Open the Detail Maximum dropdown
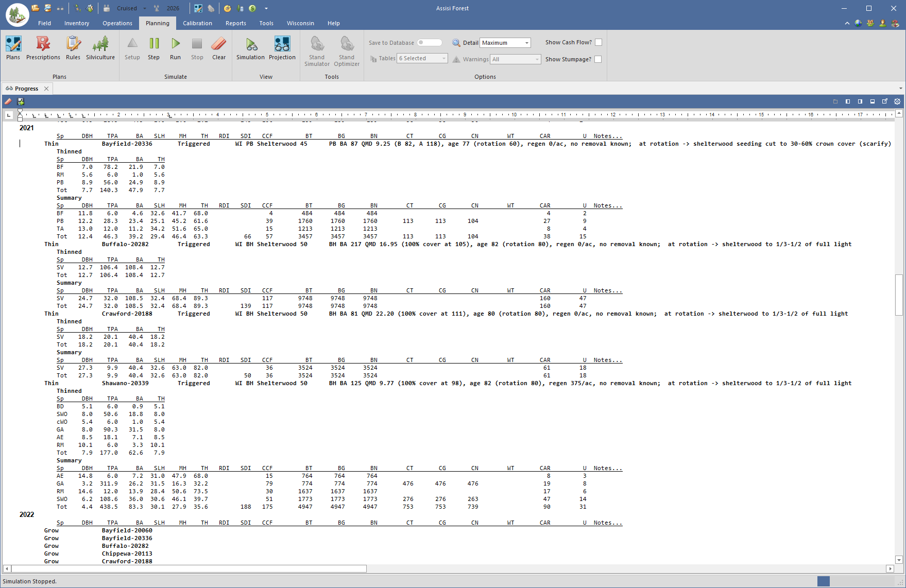Viewport: 906px width, 588px height. pyautogui.click(x=505, y=43)
